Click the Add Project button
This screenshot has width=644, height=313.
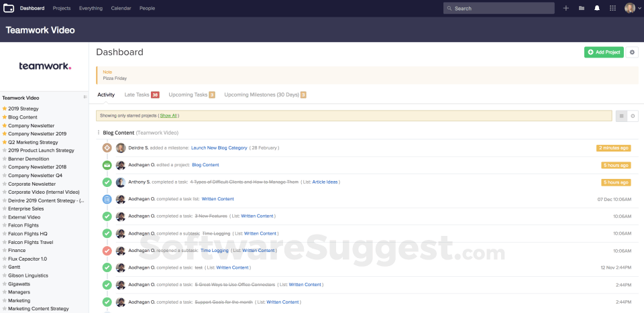tap(604, 52)
